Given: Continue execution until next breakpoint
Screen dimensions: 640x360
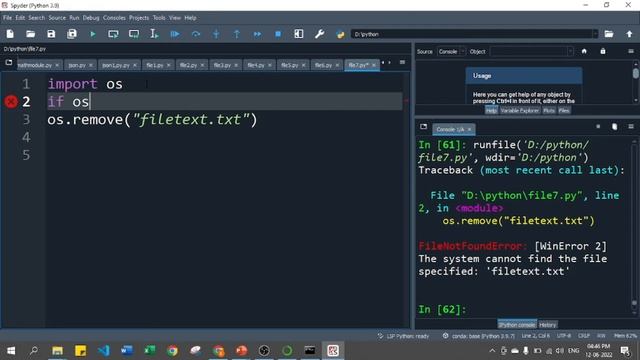Looking at the screenshot, I should (x=258, y=34).
